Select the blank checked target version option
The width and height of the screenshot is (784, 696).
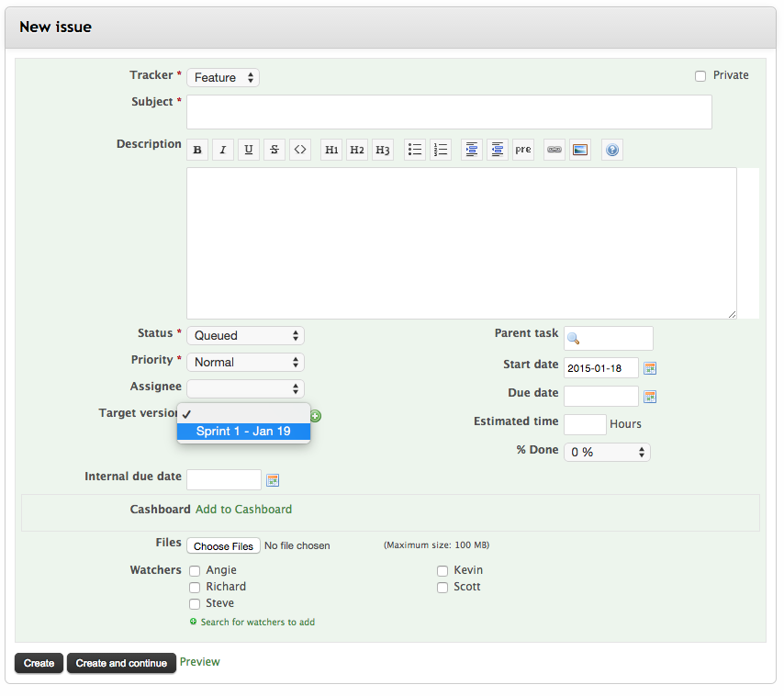[243, 414]
